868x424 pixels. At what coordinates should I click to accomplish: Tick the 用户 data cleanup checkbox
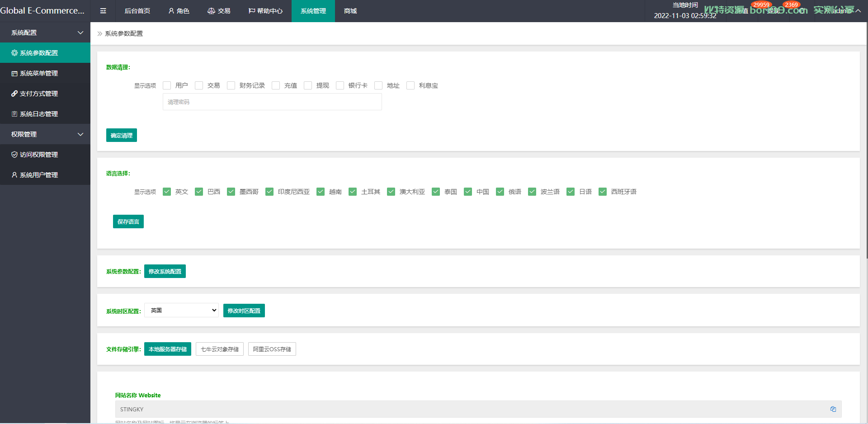click(x=167, y=85)
